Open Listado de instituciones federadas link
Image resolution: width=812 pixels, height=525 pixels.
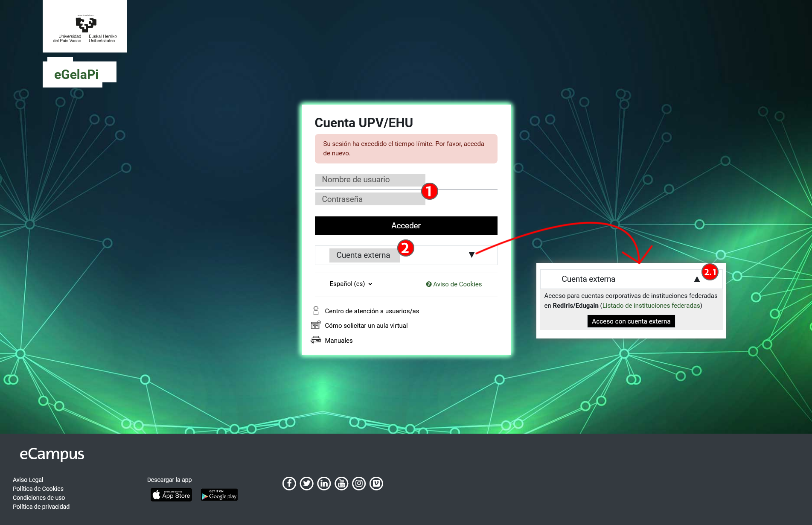tap(651, 305)
